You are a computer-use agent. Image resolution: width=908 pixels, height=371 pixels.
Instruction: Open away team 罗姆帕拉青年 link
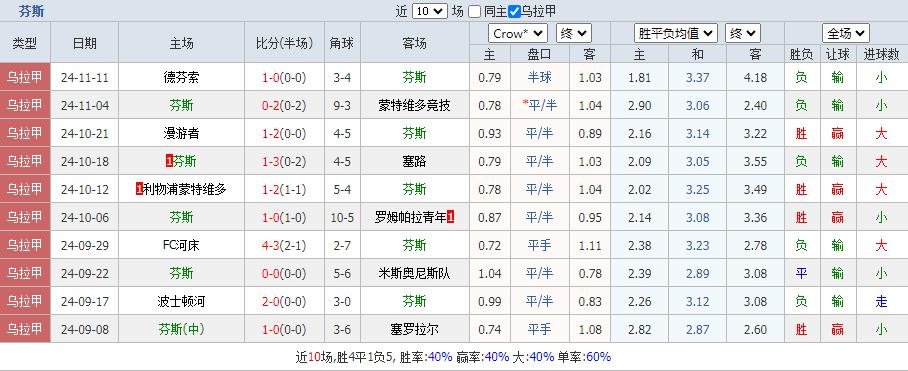(411, 218)
